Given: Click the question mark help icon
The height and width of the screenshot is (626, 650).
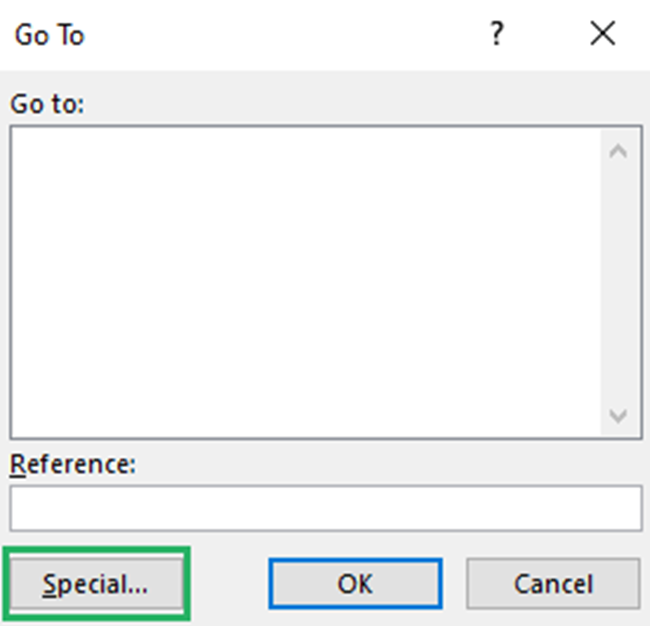Looking at the screenshot, I should click(495, 35).
